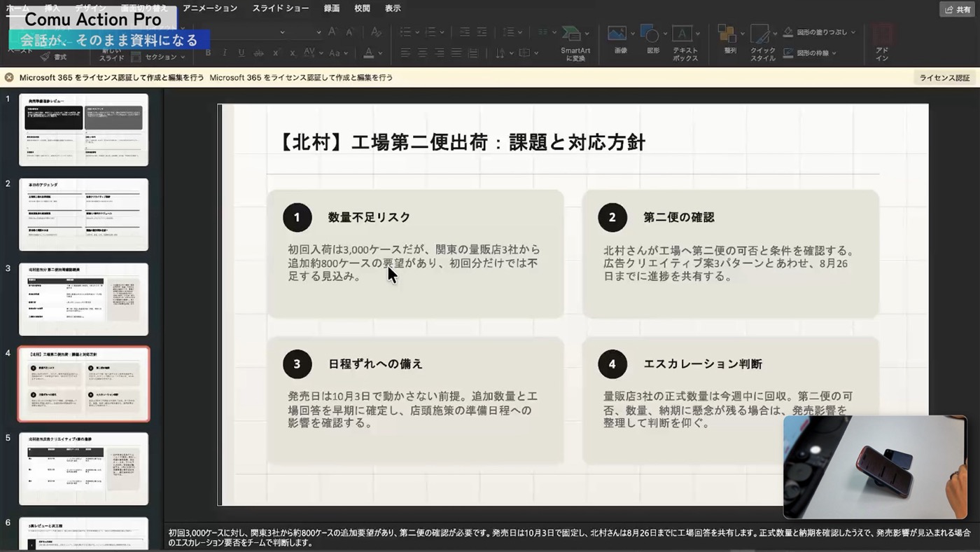The height and width of the screenshot is (552, 980).
Task: Apply superscript formatting
Action: [x=276, y=53]
